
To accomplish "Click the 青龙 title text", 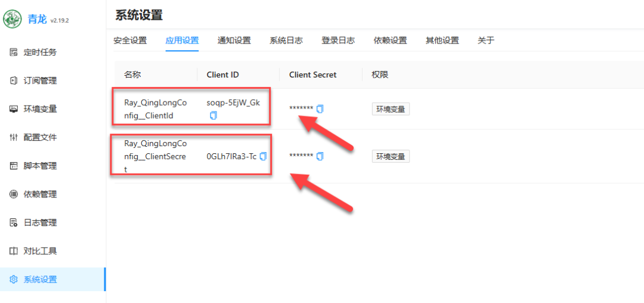I will pos(38,19).
